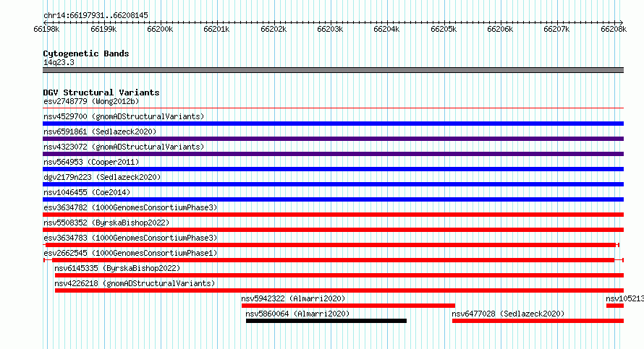Click the red nsv5942322 variant bar

[348, 306]
